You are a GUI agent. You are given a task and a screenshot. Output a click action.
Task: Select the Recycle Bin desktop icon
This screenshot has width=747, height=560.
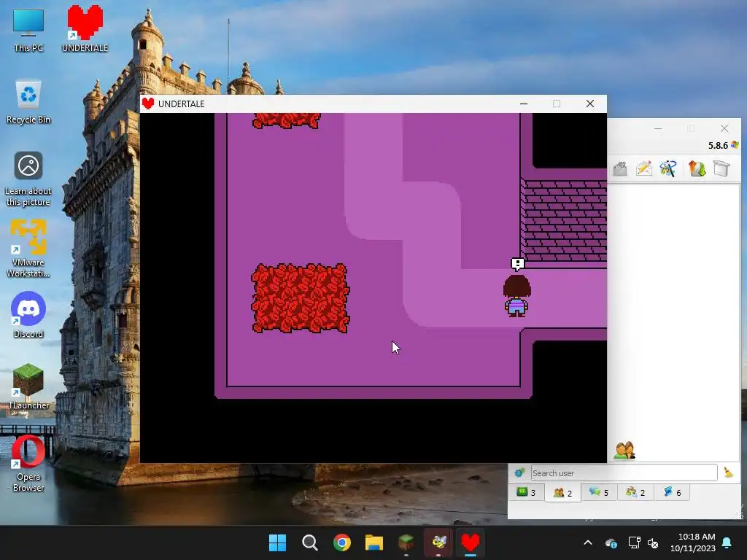(28, 102)
